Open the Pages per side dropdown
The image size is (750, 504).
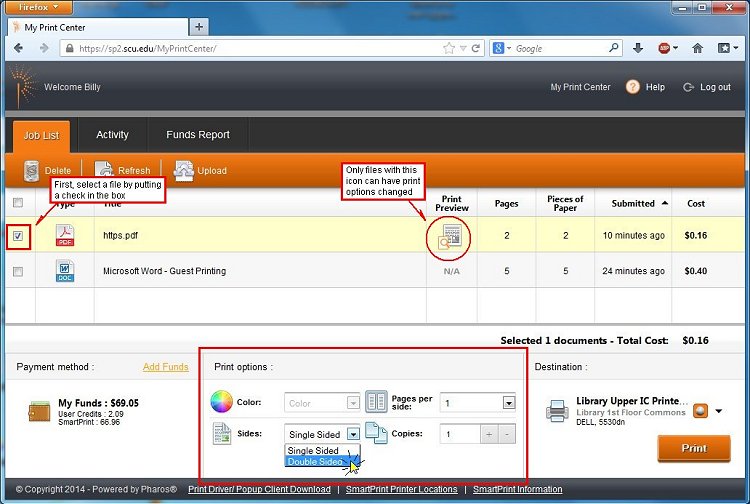click(508, 402)
